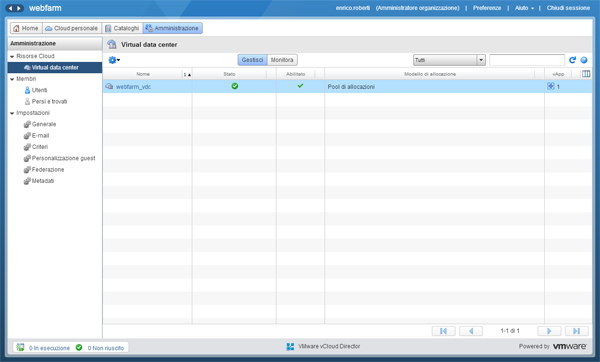Select the Amministrazione tab

click(x=172, y=28)
